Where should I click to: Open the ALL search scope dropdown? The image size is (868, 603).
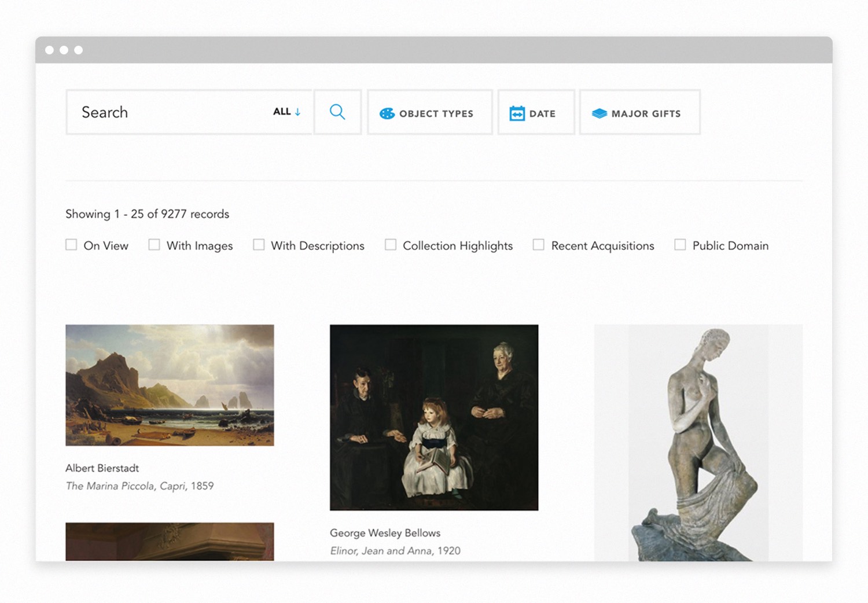tap(287, 112)
